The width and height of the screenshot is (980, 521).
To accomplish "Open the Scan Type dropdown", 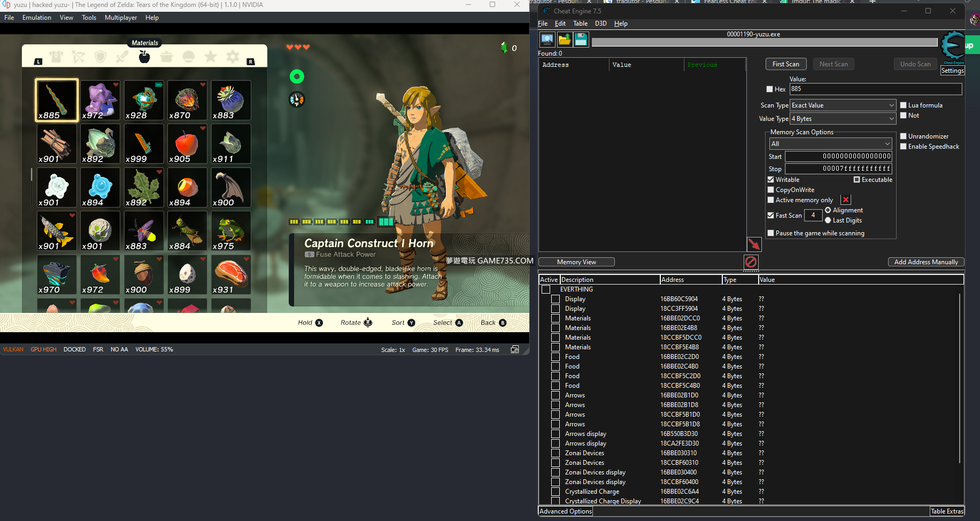I will click(x=842, y=105).
